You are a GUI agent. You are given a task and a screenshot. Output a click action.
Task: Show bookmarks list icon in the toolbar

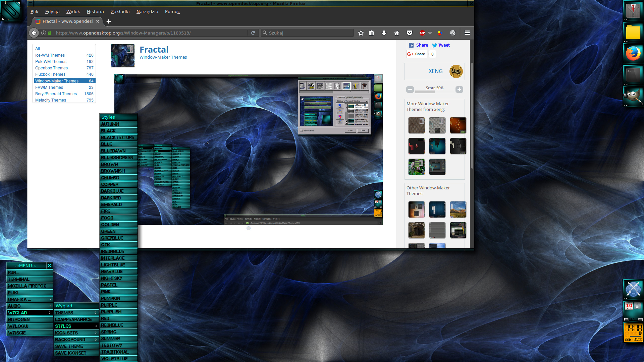click(371, 33)
